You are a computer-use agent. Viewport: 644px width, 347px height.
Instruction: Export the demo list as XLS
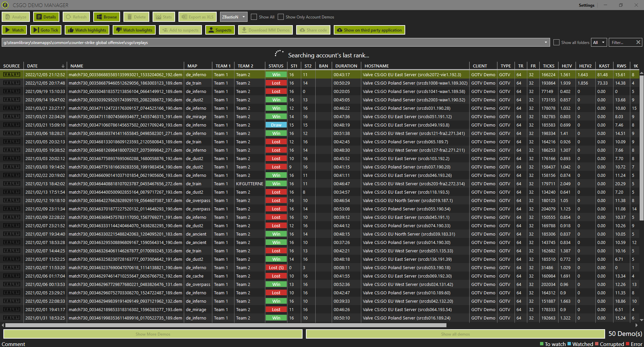(x=198, y=16)
